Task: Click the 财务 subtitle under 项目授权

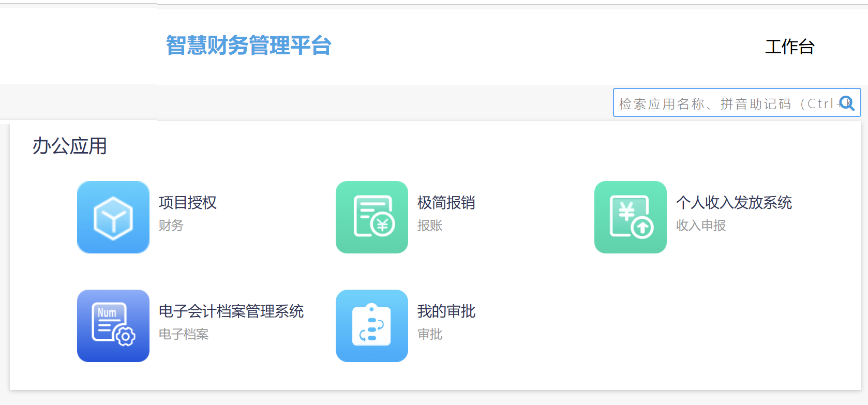Action: [171, 226]
